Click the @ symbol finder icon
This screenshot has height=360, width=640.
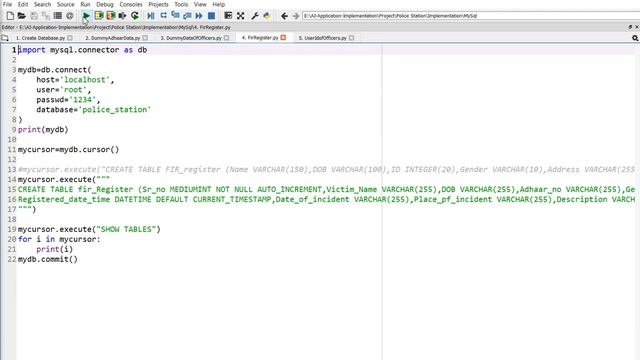tap(70, 16)
